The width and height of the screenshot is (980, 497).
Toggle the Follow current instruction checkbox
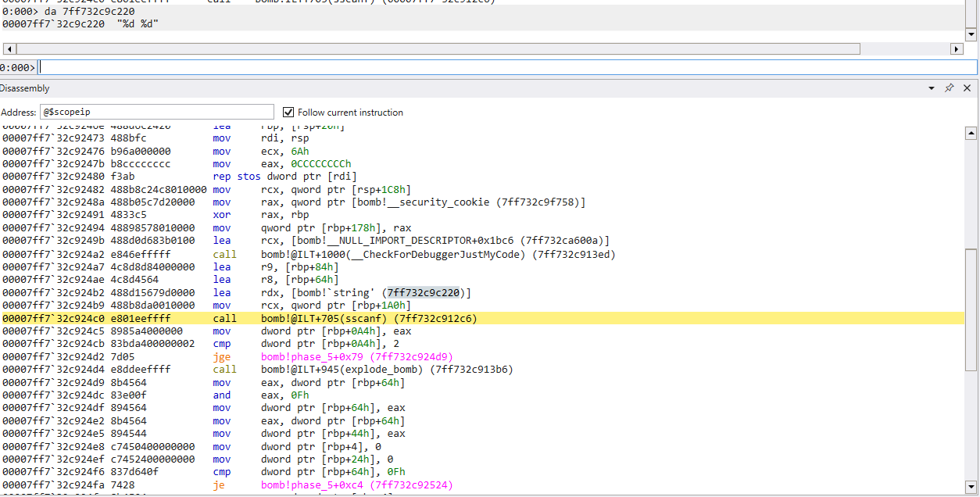pyautogui.click(x=288, y=112)
